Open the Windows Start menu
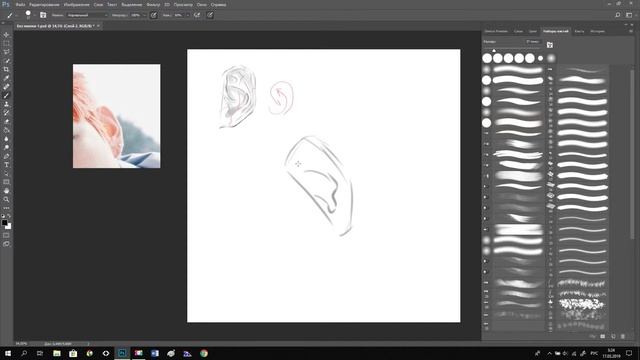The height and width of the screenshot is (360, 640). click(7, 353)
